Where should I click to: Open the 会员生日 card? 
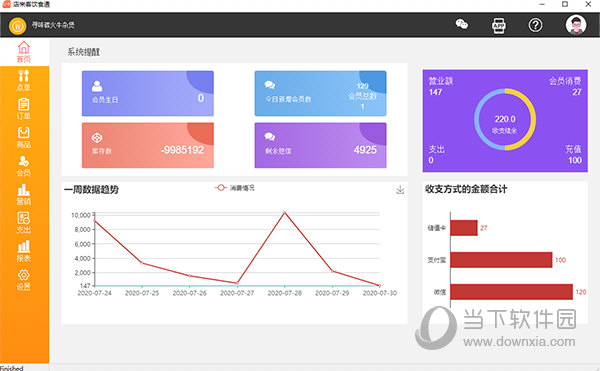(x=148, y=93)
